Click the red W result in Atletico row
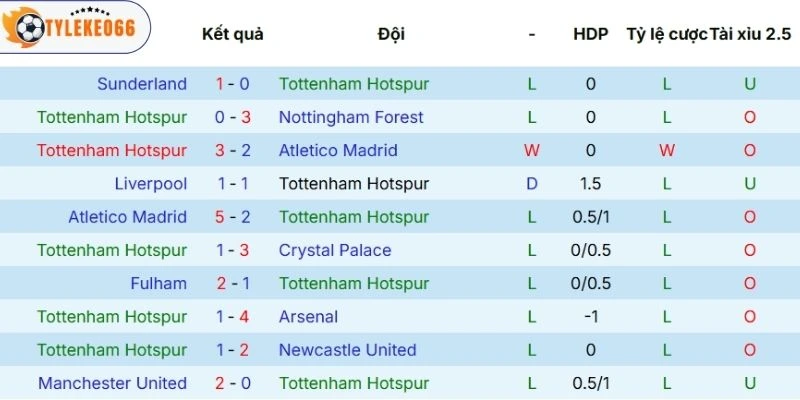Screen dimensions: 800x400 point(532,151)
